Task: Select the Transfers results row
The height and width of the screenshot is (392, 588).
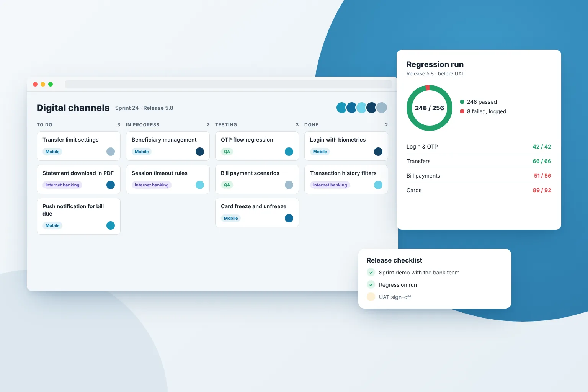Action: click(479, 161)
